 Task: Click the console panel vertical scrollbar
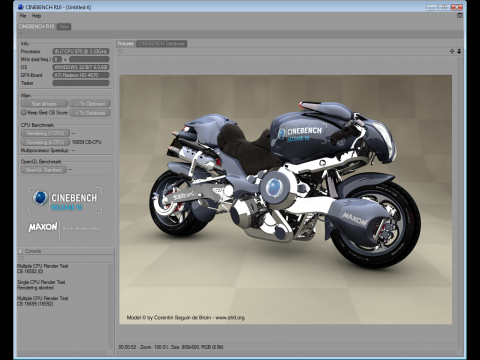pyautogui.click(x=111, y=306)
